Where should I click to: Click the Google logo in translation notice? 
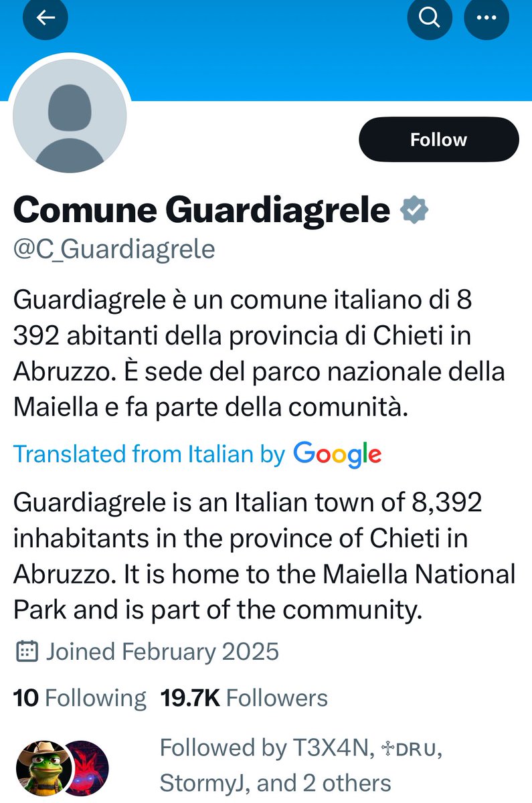point(337,454)
